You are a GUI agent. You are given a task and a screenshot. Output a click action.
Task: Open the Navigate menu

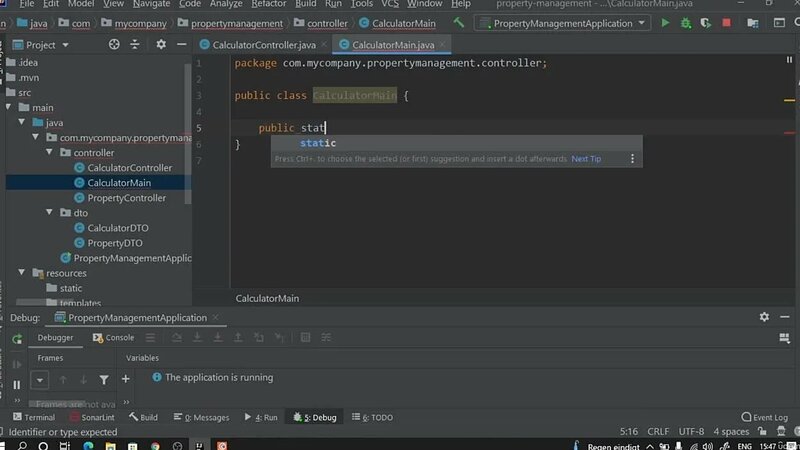pos(152,4)
